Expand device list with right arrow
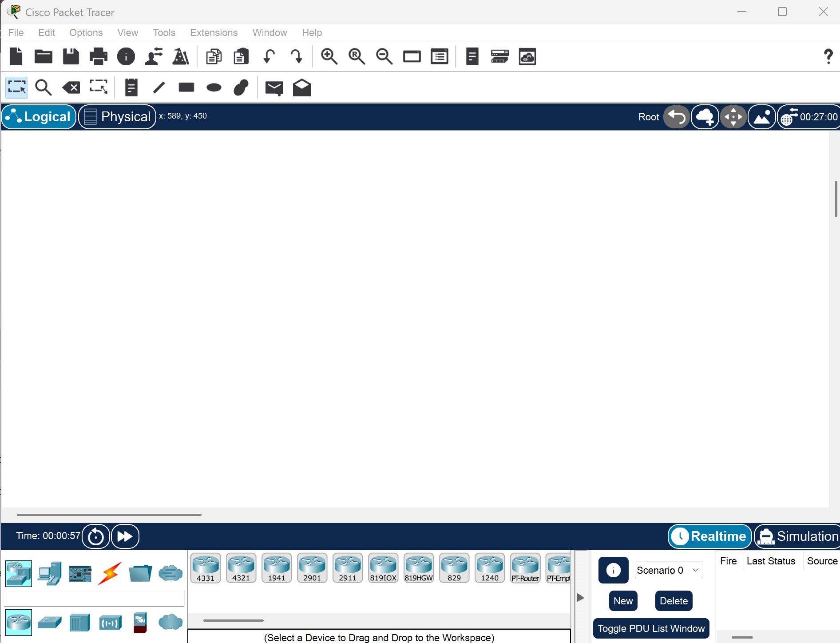 pyautogui.click(x=581, y=598)
